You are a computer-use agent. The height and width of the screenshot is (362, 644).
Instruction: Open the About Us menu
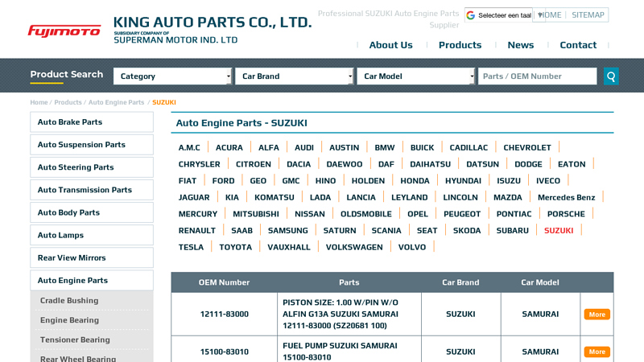[x=390, y=45]
